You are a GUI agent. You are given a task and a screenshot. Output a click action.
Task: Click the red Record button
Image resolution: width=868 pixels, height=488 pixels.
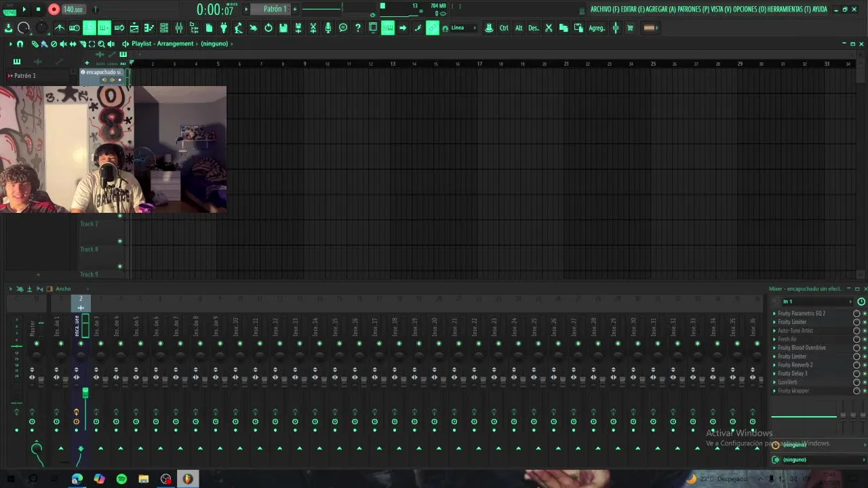pyautogui.click(x=54, y=9)
